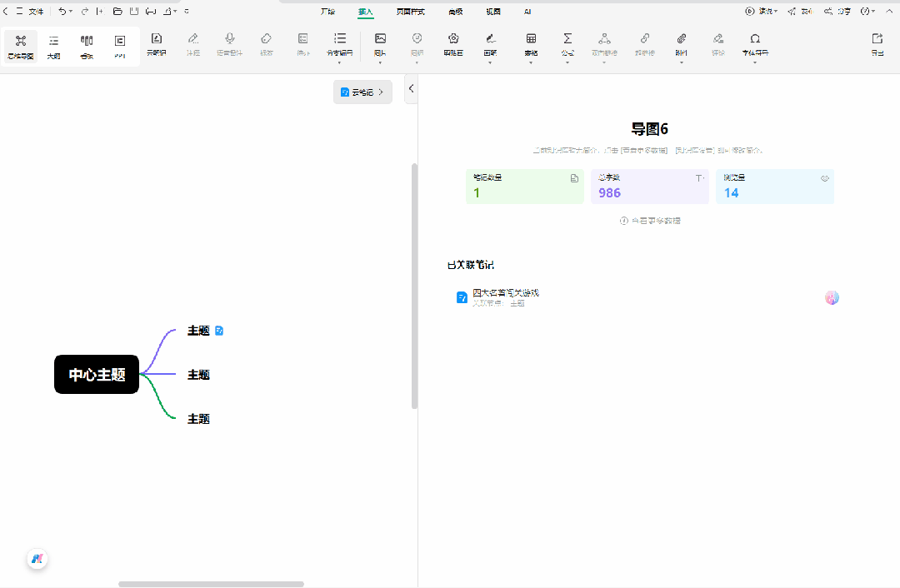Expand the picture insert dropdown arrow
Viewport: 900px width, 588px height.
click(380, 62)
